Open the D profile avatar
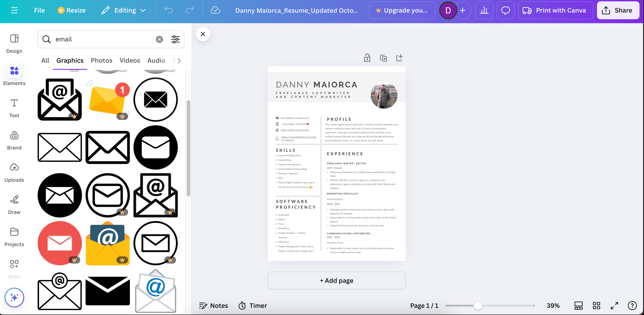The height and width of the screenshot is (315, 644). (x=448, y=10)
